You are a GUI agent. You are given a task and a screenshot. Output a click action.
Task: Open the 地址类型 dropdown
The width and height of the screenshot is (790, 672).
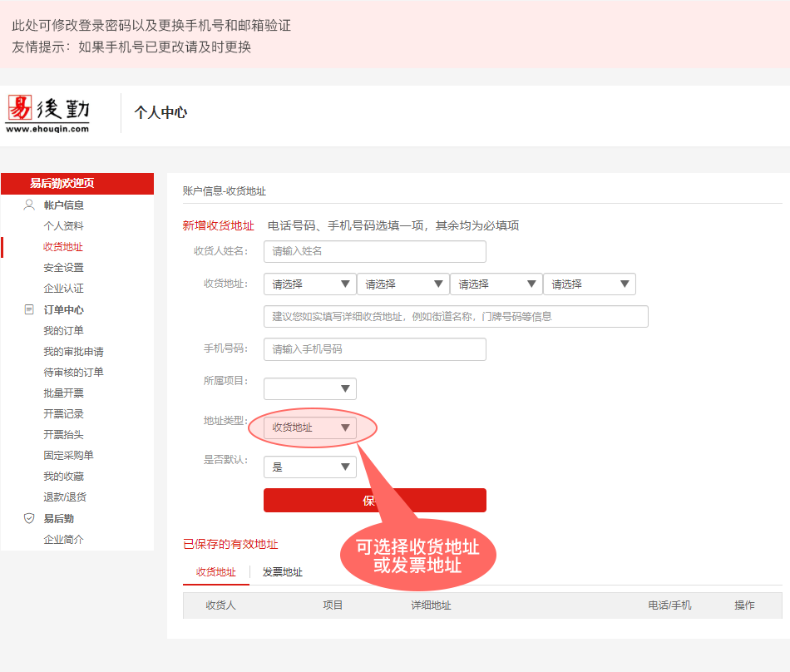(x=309, y=427)
